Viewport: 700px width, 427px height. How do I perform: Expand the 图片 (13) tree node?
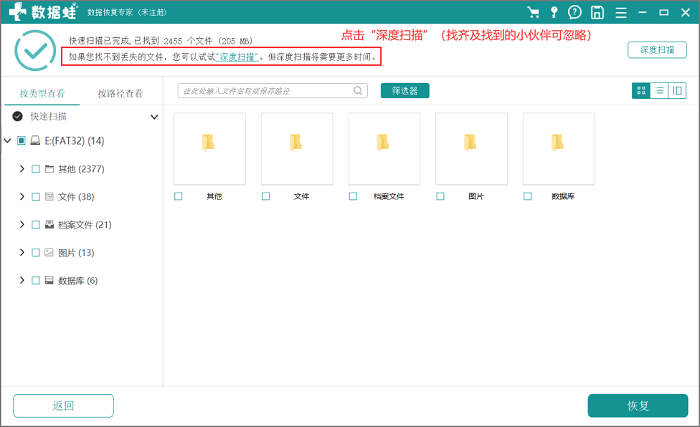(x=22, y=252)
